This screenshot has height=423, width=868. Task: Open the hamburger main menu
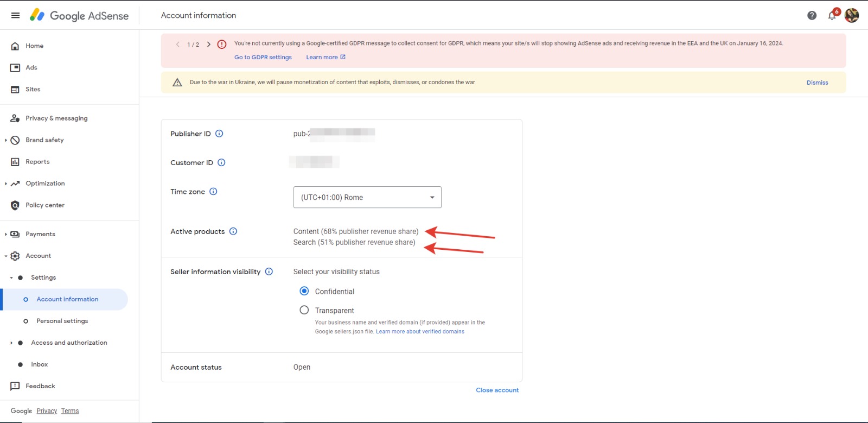pyautogui.click(x=16, y=15)
